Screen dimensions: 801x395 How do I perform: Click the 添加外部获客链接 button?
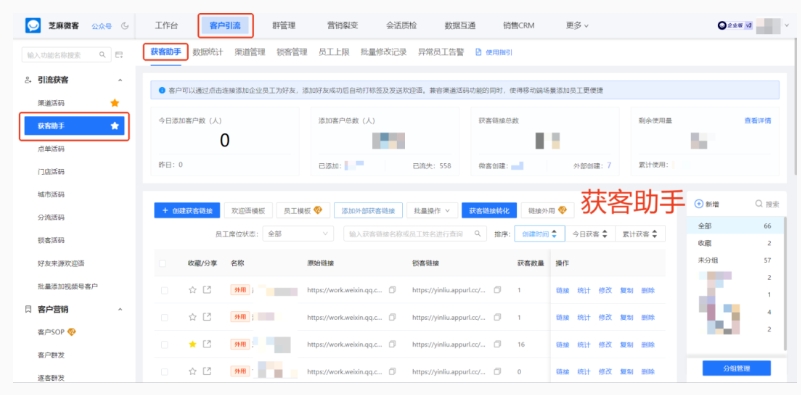tap(368, 210)
